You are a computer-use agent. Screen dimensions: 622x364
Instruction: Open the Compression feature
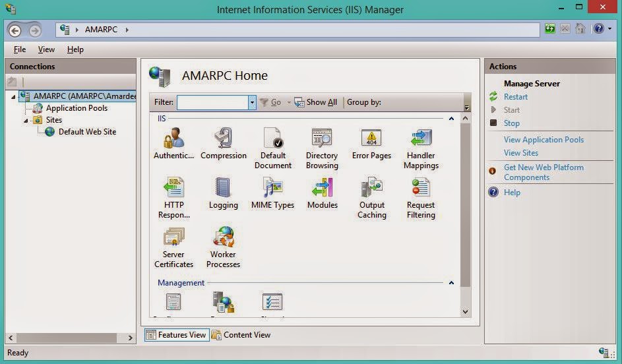coord(224,142)
